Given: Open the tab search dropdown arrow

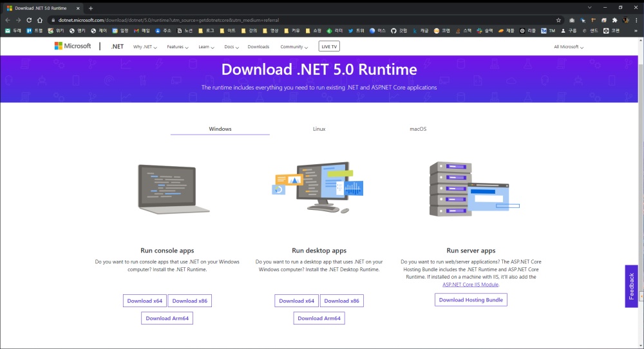Looking at the screenshot, I should coord(590,7).
